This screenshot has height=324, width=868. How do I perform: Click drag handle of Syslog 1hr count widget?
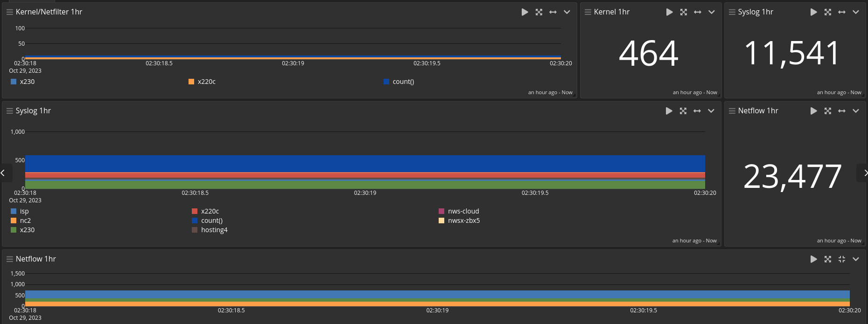(x=732, y=12)
